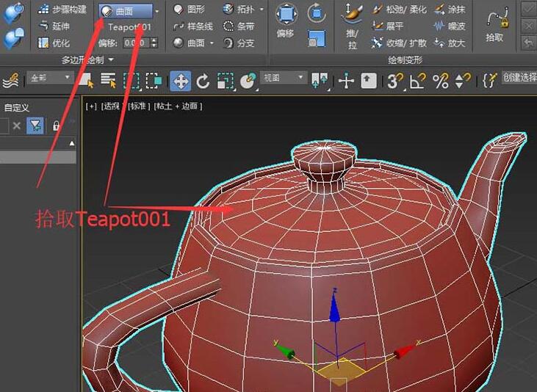Toggle window/crossing selection mode

(154, 81)
